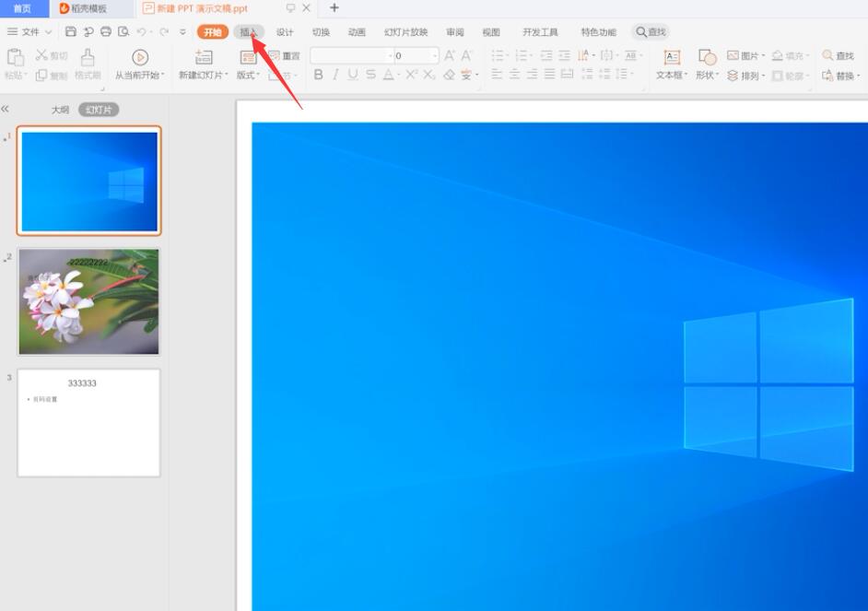The width and height of the screenshot is (868, 611).
Task: Click the Increase Indent icon
Action: [564, 55]
